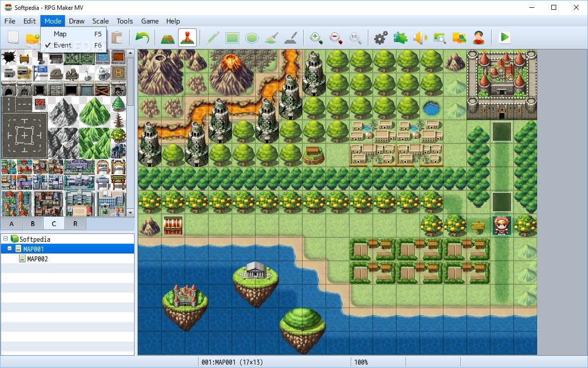Click the Paste clipboard toolbar icon
The height and width of the screenshot is (368, 588).
(x=117, y=38)
